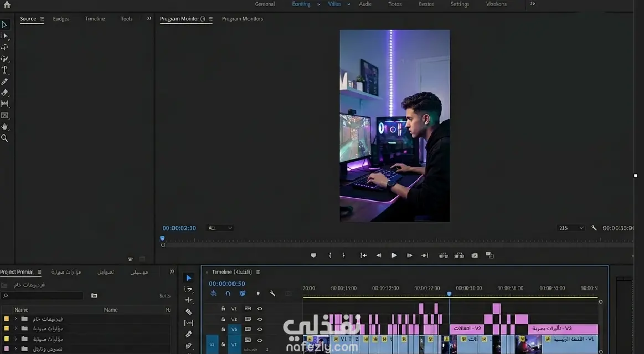This screenshot has width=644, height=354.
Task: Click the pink V3 clip on timeline
Action: [563, 329]
